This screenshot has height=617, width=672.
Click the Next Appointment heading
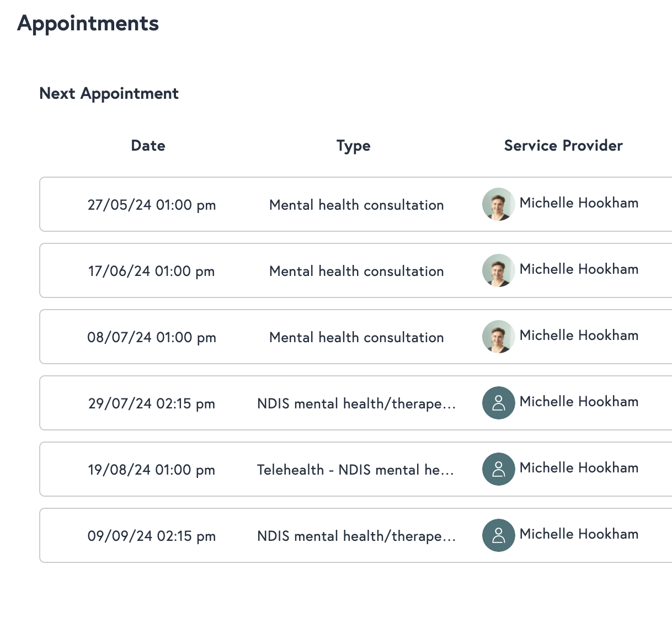(x=109, y=93)
